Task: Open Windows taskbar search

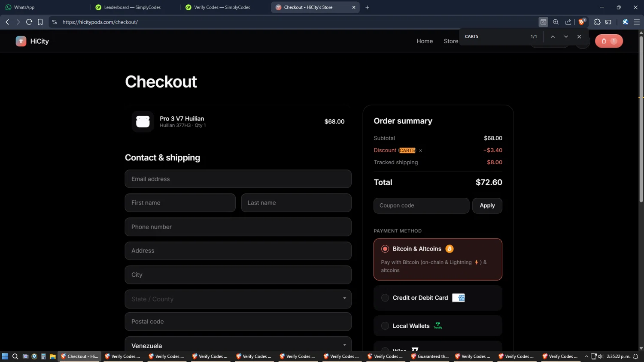Action: point(15,356)
